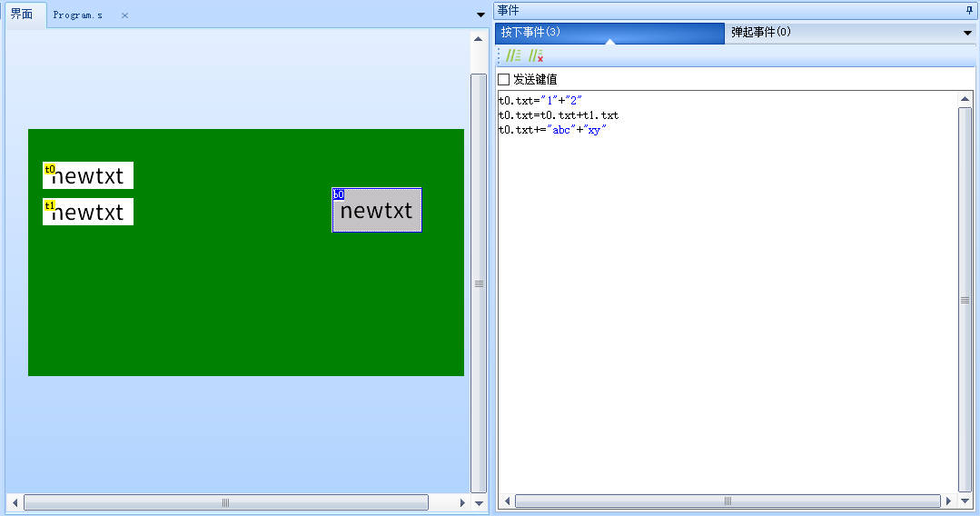Select the t0 text component
The width and height of the screenshot is (980, 516).
pos(88,175)
